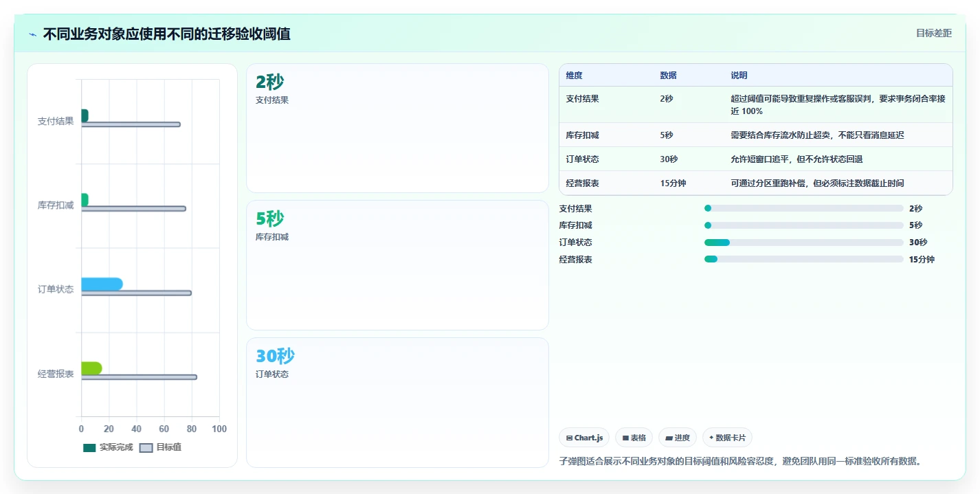This screenshot has height=494, width=980.
Task: Click the 库存扣减 progress bar
Action: pos(803,225)
